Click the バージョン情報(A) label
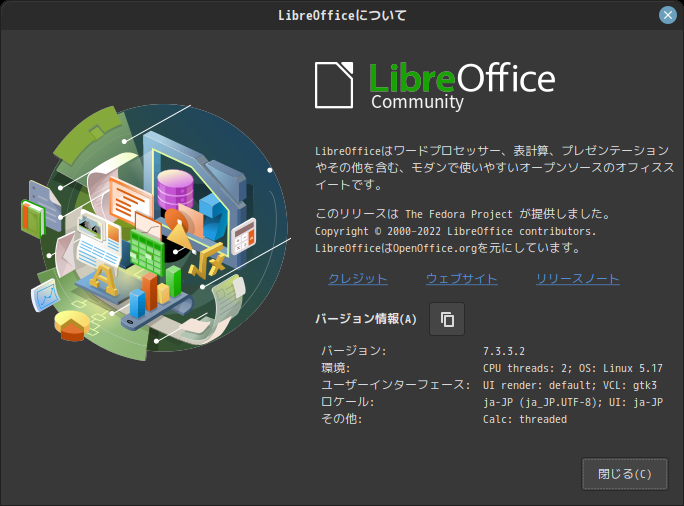684x506 pixels. click(x=366, y=319)
